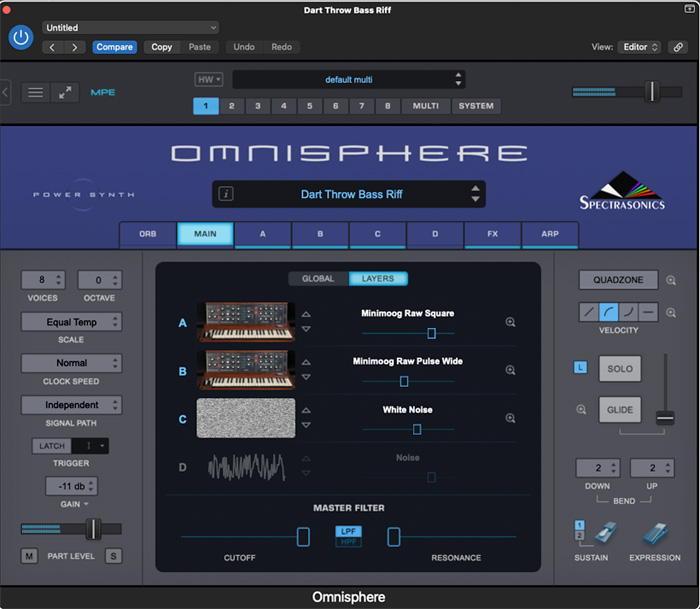
Task: Select the GLOBAL tab
Action: pyautogui.click(x=318, y=279)
